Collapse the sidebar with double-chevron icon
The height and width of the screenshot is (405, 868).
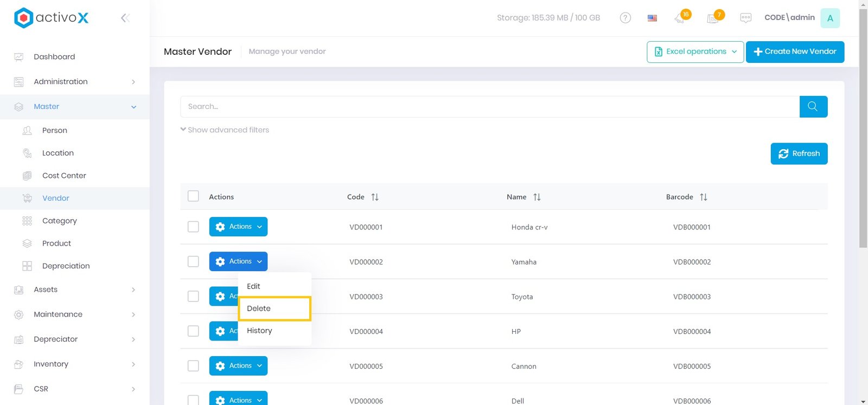125,18
